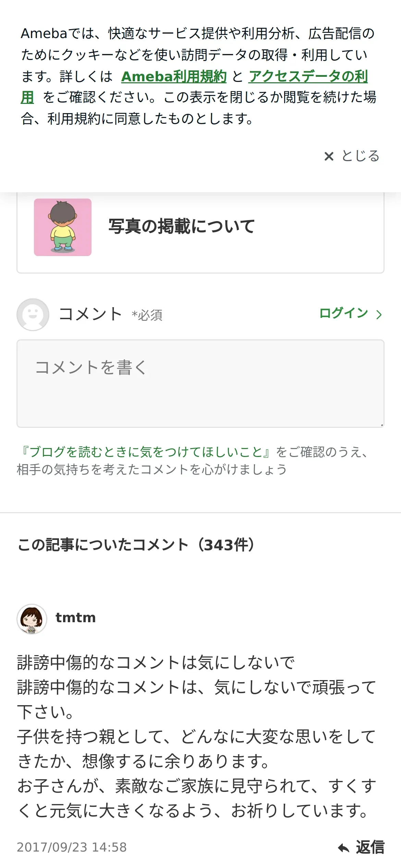The width and height of the screenshot is (401, 868).
Task: Click the reply arrow icon
Action: tap(343, 848)
